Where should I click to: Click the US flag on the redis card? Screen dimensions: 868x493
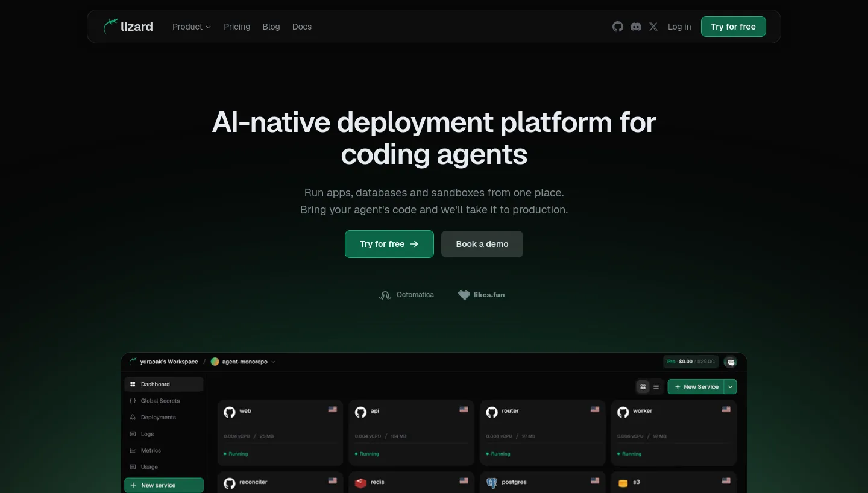[464, 480]
